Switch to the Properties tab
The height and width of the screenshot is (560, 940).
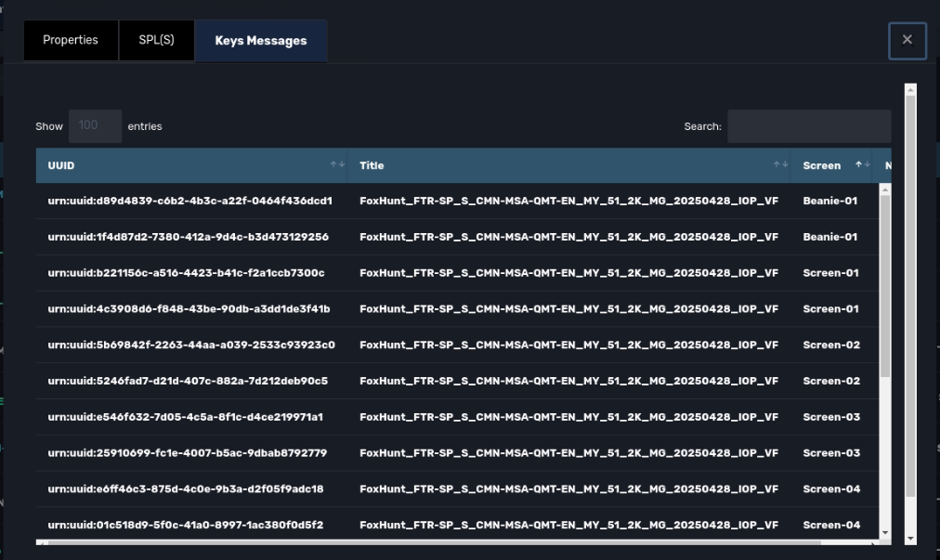[x=71, y=41]
